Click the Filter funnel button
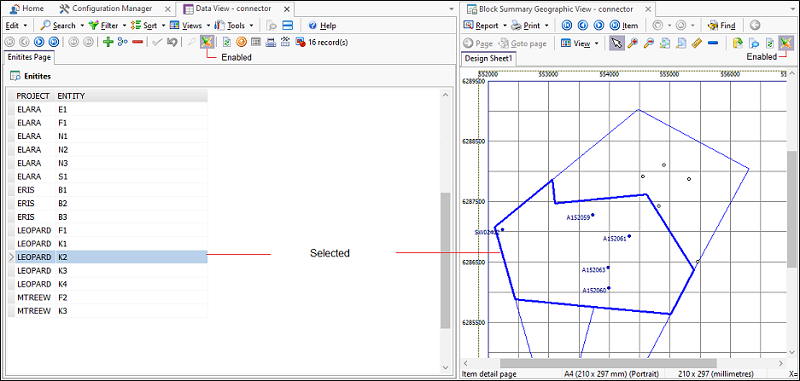 (x=103, y=26)
